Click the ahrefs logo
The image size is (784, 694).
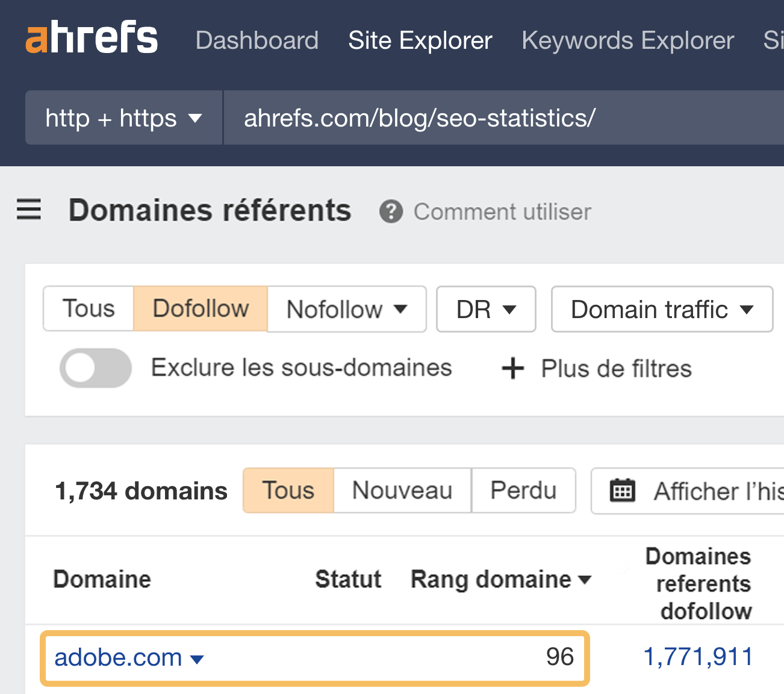point(90,37)
